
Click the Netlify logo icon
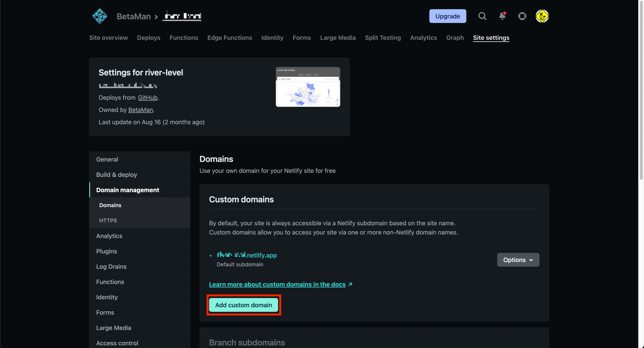[100, 16]
